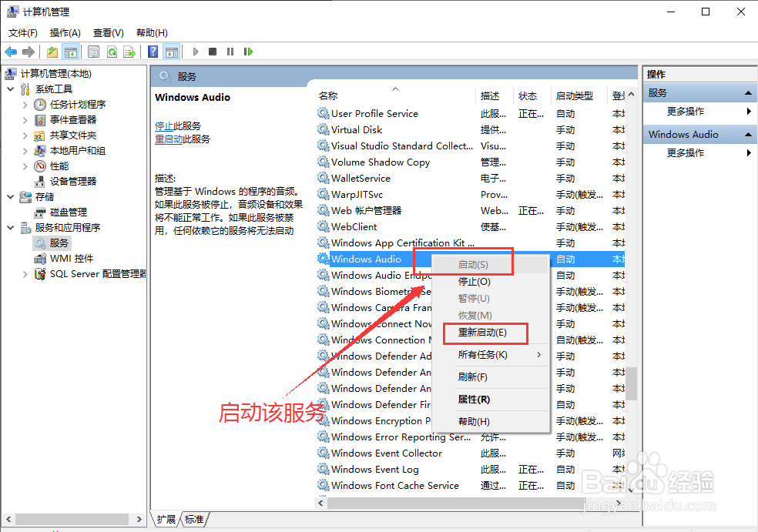The width and height of the screenshot is (758, 532).
Task: Open the 操作(A) menu
Action: click(65, 33)
